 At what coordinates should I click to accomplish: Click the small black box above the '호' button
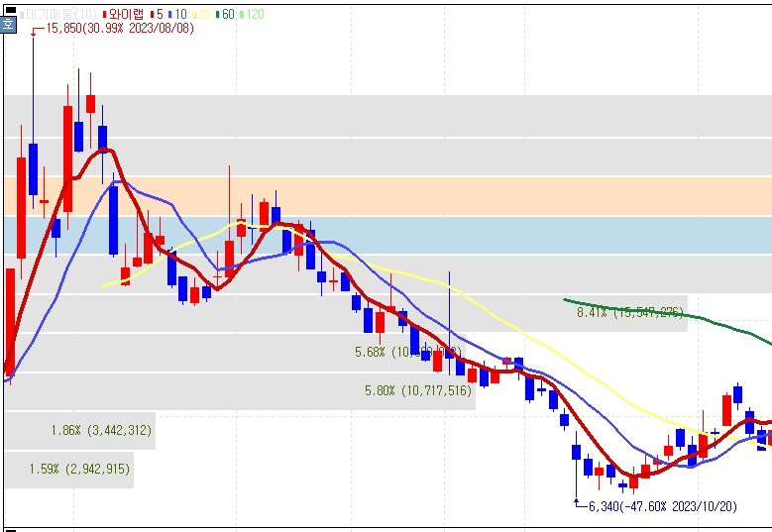[x=9, y=9]
